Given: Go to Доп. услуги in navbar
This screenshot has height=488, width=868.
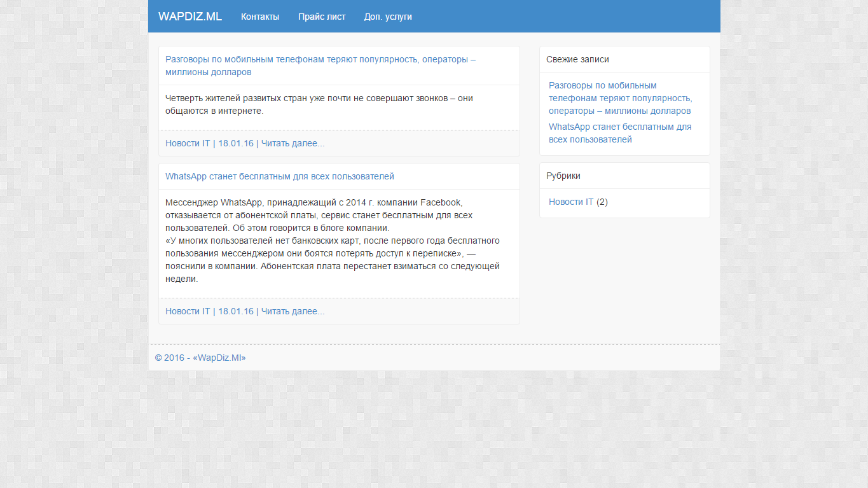Looking at the screenshot, I should click(388, 17).
